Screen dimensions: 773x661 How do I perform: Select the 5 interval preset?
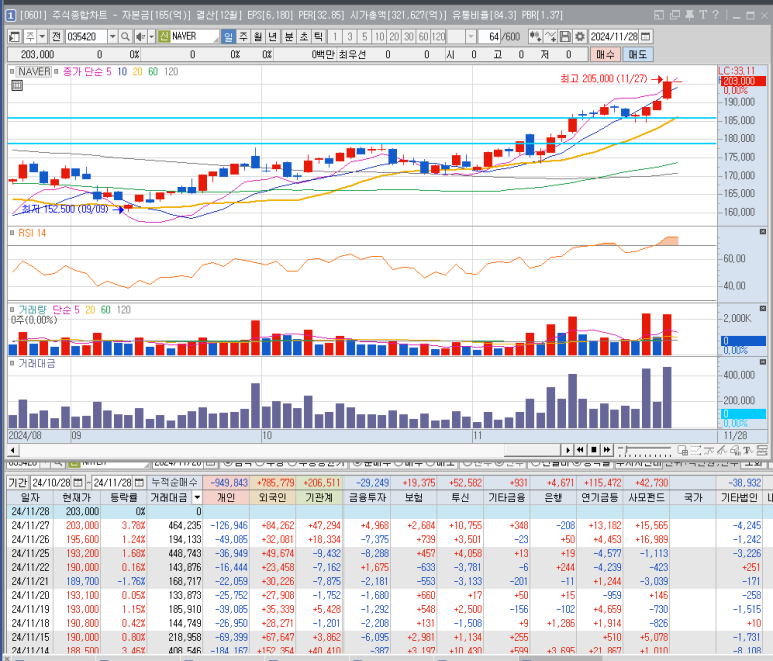tap(365, 36)
